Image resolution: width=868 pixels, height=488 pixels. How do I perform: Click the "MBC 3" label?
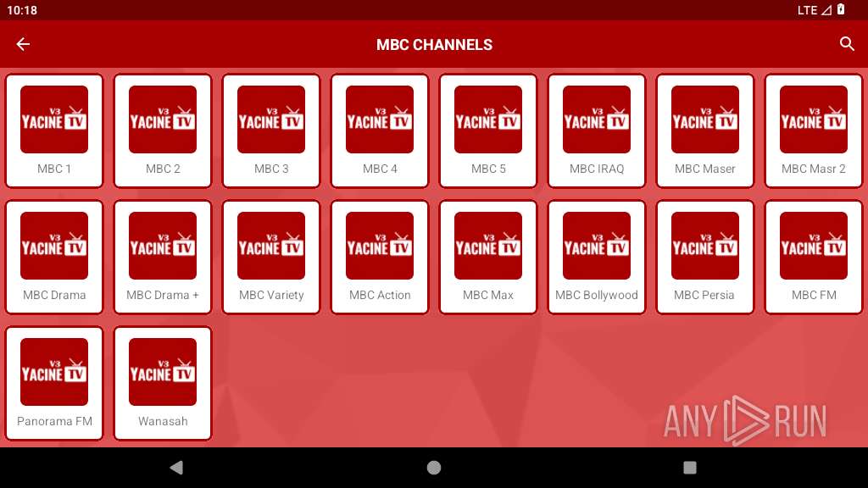pos(271,169)
